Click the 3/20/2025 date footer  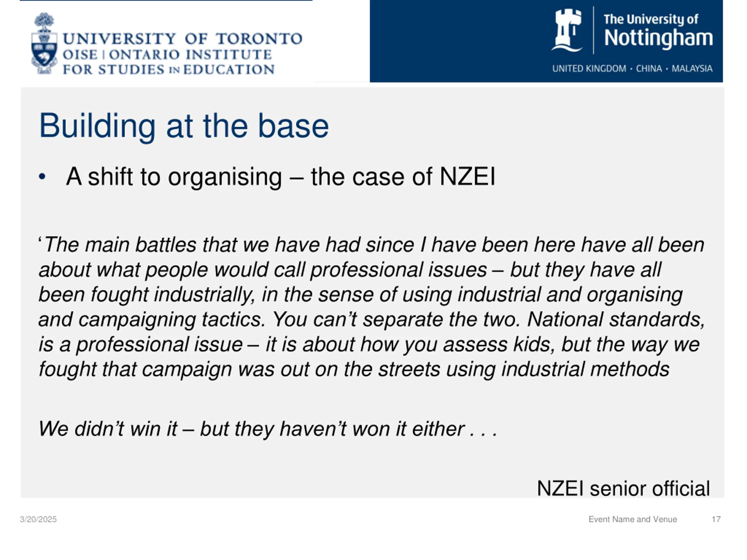click(38, 519)
